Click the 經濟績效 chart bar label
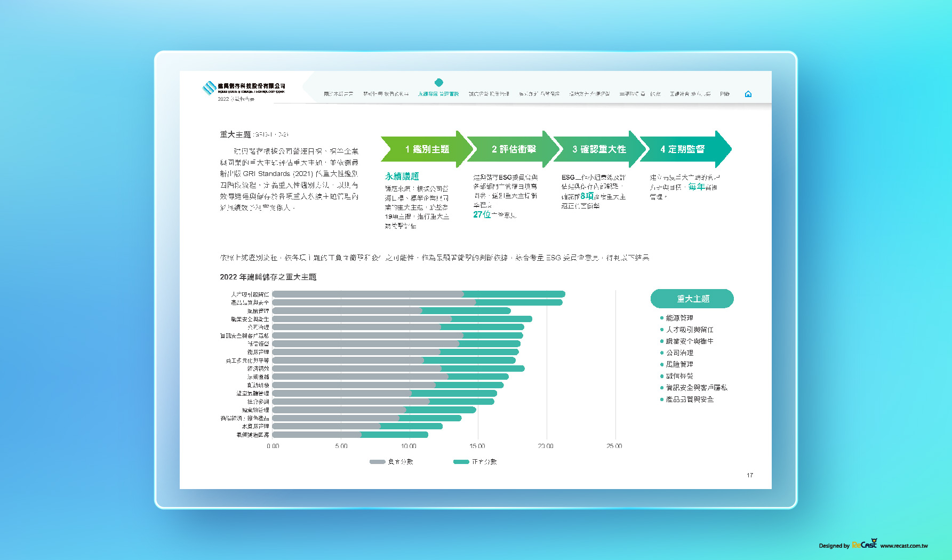 point(258,369)
